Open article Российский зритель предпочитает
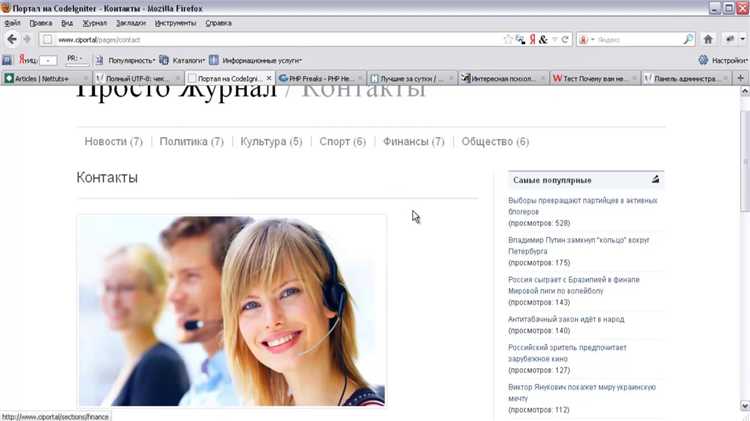The height and width of the screenshot is (421, 750). tap(567, 353)
